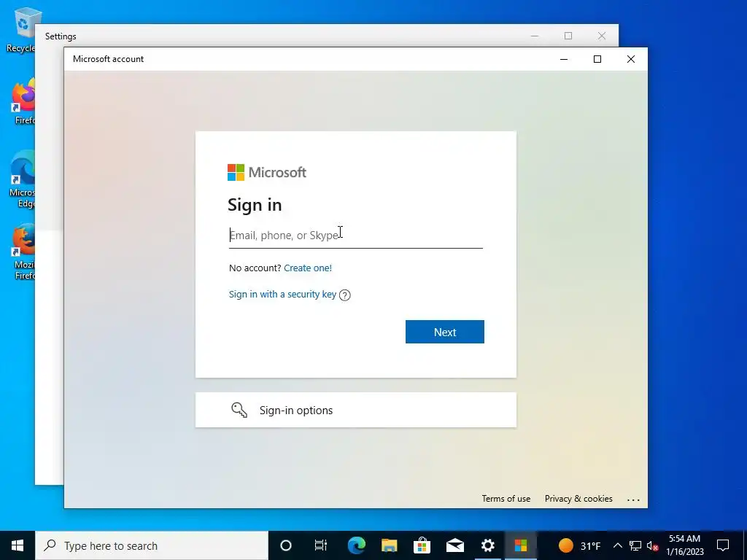Maximize the Microsoft account window
Viewport: 747px width, 560px height.
597,59
